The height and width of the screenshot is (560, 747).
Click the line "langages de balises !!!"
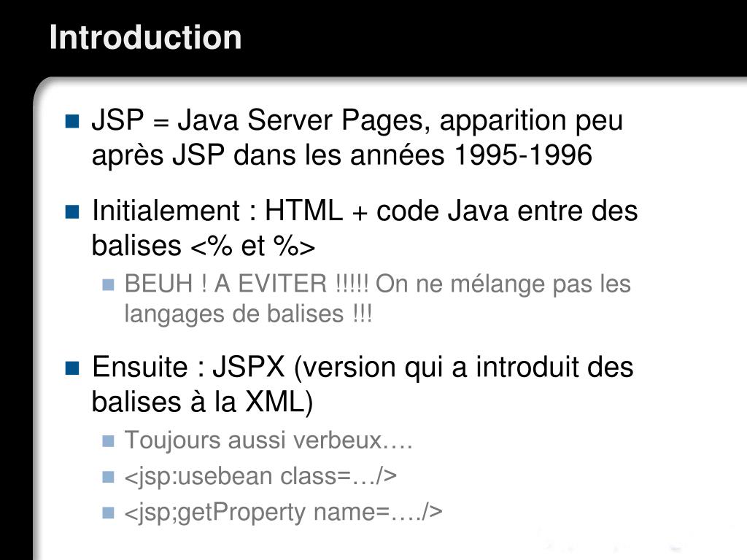[248, 314]
